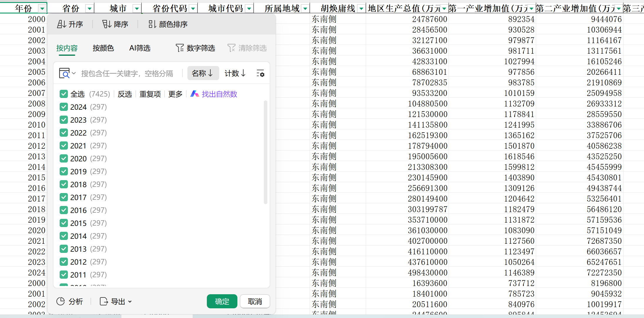Uncheck the 全选 select-all checkbox
Viewport: 644px width, 318px height.
click(64, 94)
